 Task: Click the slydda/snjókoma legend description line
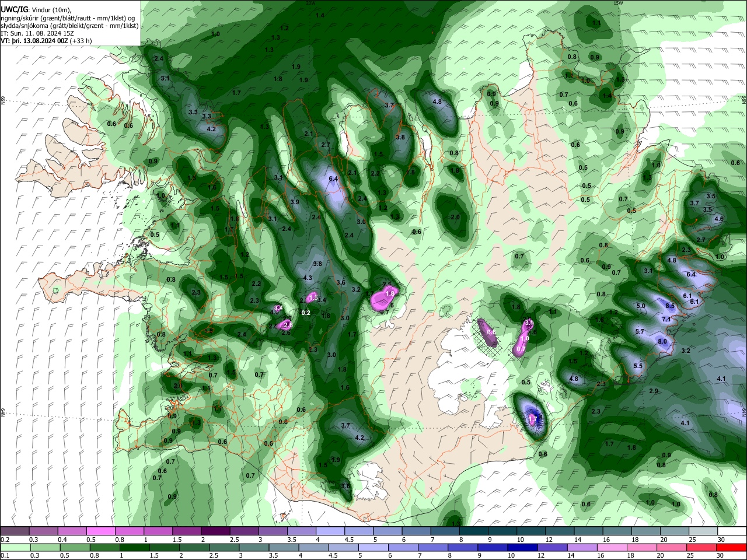(x=70, y=26)
